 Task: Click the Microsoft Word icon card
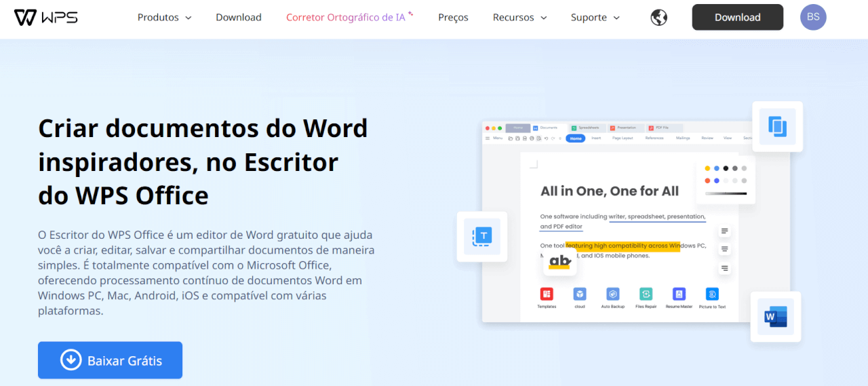[x=776, y=317]
